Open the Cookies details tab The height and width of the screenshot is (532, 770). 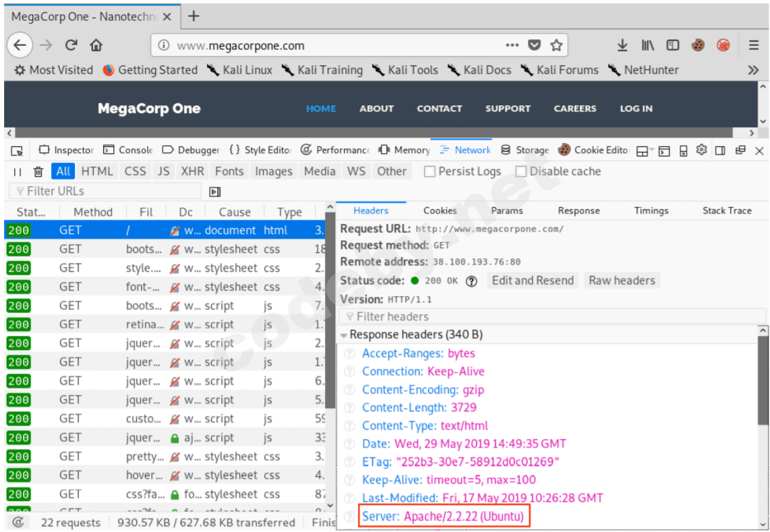pos(440,211)
